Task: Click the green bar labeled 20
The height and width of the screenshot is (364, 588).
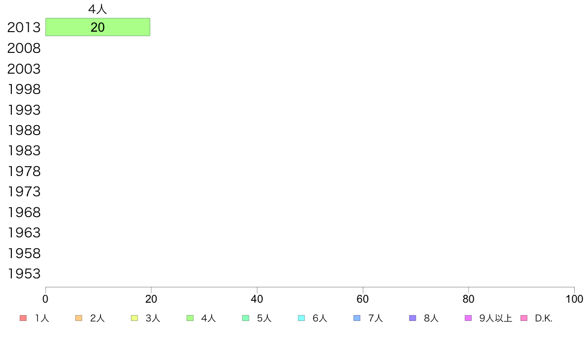Action: tap(98, 27)
